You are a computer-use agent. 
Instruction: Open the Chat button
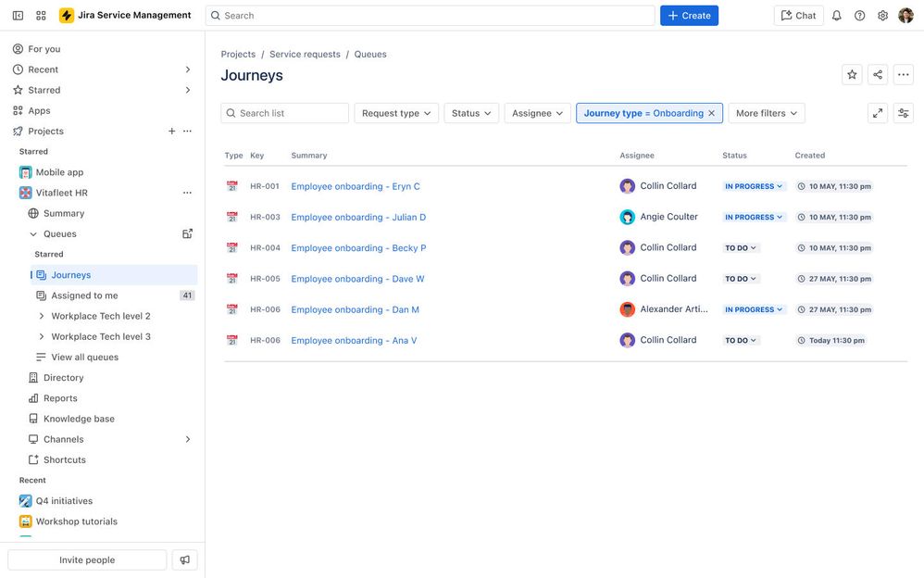coord(798,16)
